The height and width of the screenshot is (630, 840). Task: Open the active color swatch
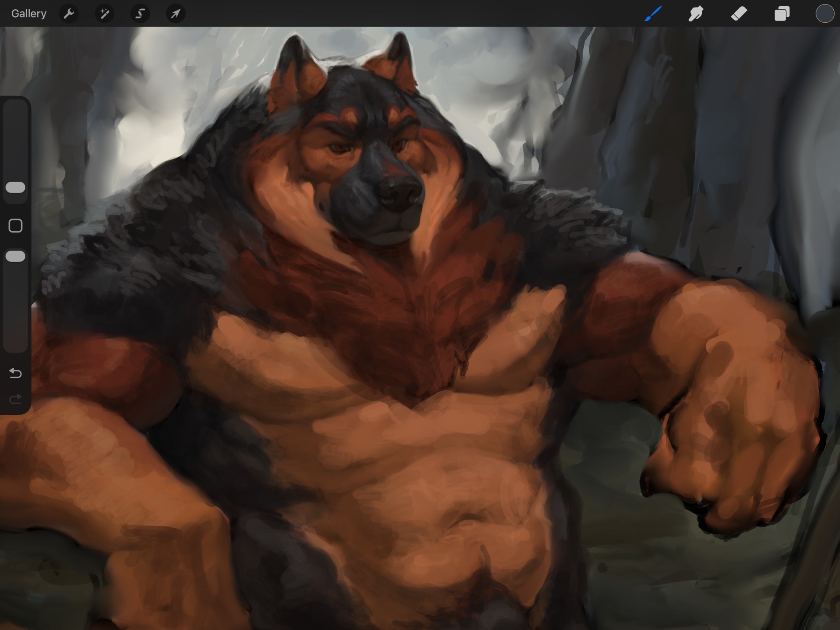[824, 13]
